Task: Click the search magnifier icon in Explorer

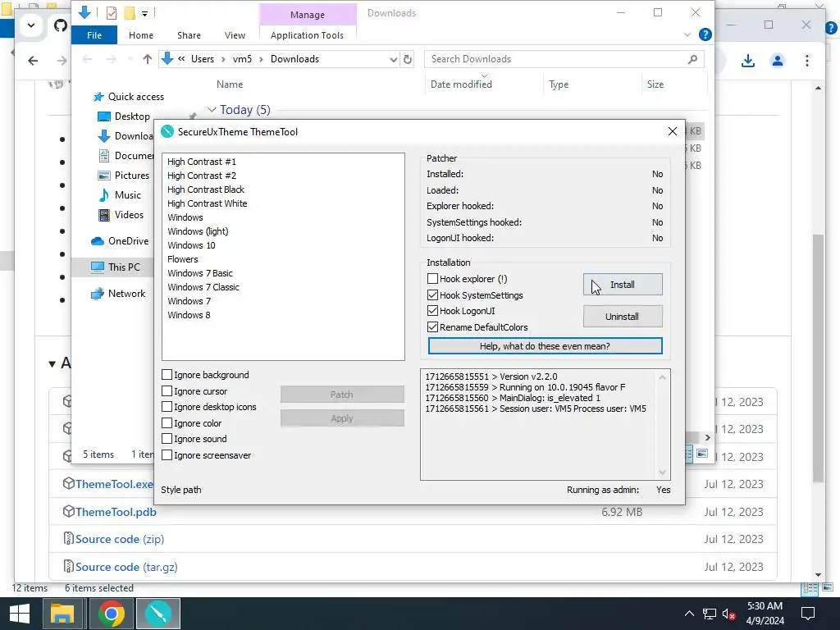Action: pyautogui.click(x=692, y=59)
